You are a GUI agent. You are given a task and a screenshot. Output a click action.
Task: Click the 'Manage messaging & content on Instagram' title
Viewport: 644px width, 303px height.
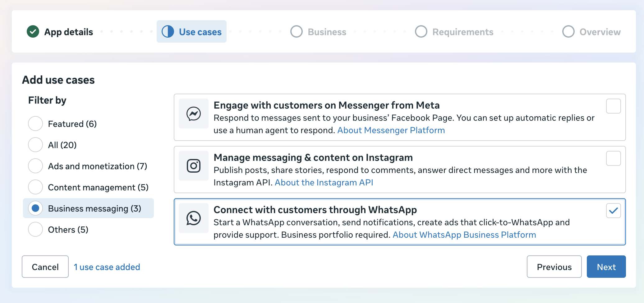(313, 157)
